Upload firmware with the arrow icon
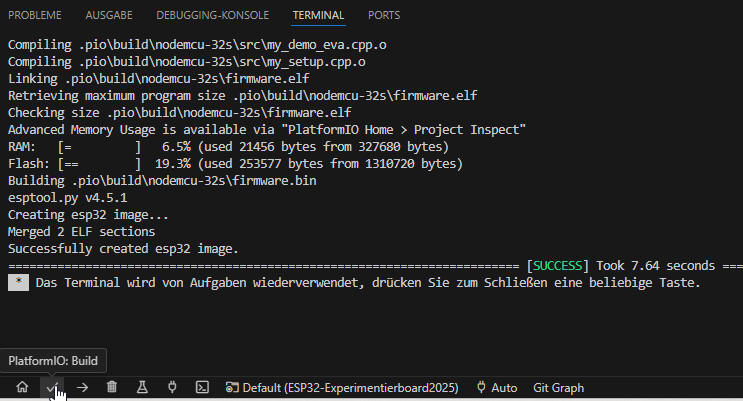The image size is (743, 401). click(82, 387)
